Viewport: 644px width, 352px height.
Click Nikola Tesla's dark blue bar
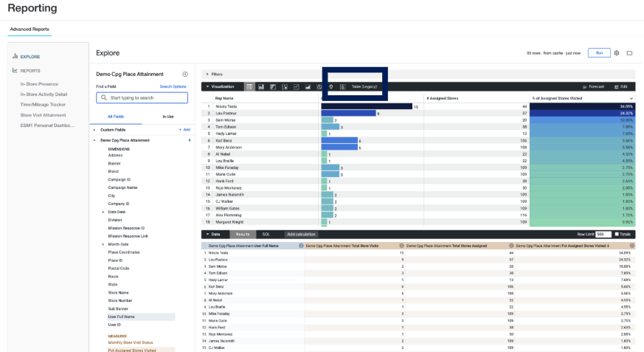[x=367, y=106]
